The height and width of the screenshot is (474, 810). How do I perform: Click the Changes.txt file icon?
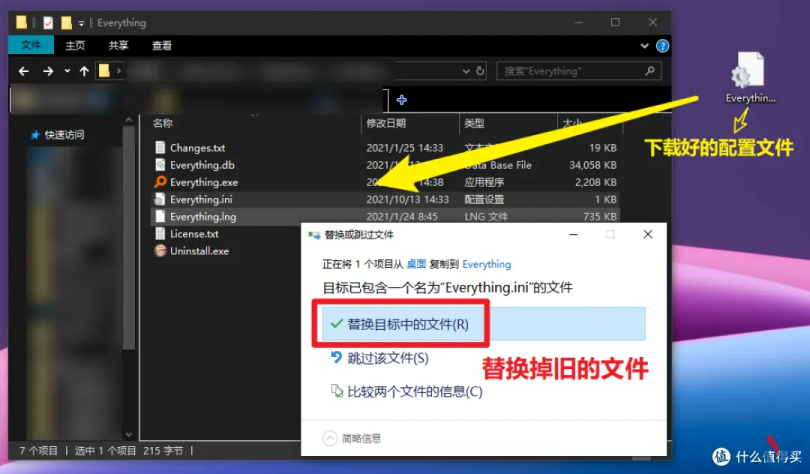click(x=160, y=148)
